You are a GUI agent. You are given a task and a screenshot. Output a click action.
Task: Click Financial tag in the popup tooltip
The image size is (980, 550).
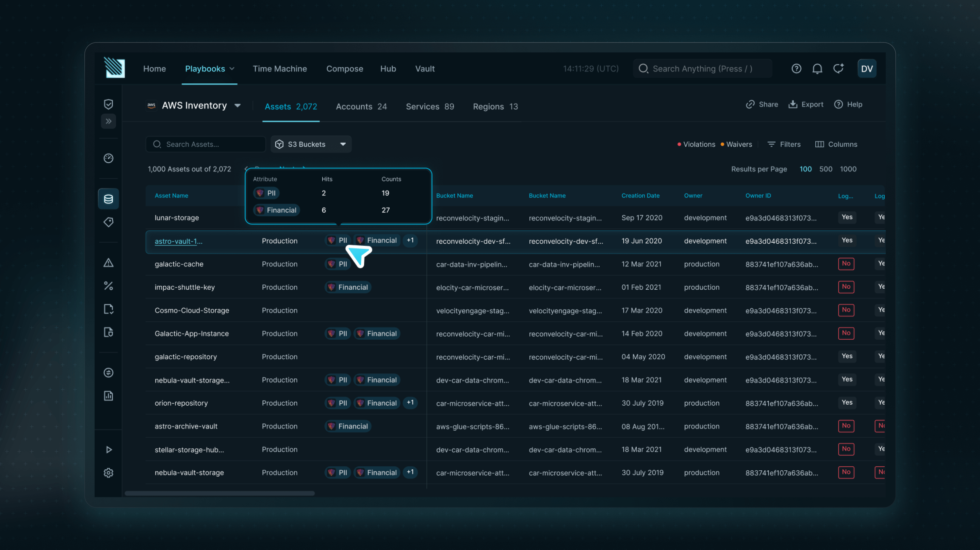tap(277, 210)
